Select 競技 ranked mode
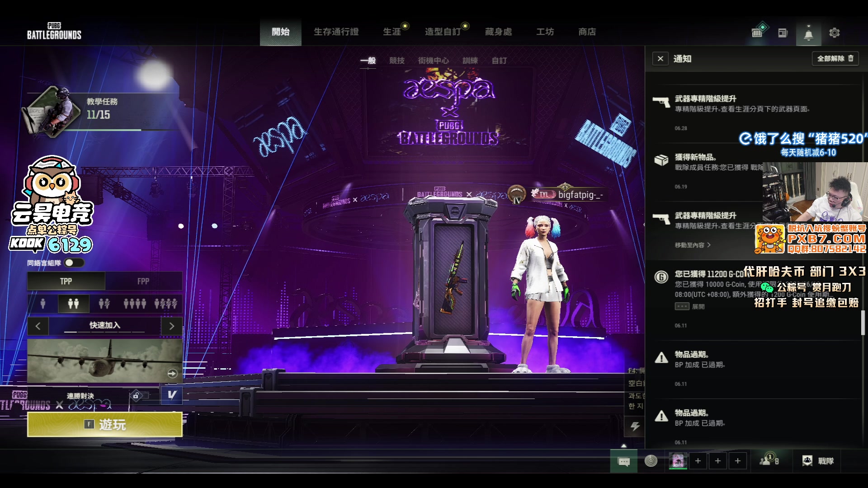This screenshot has width=868, height=488. click(397, 61)
